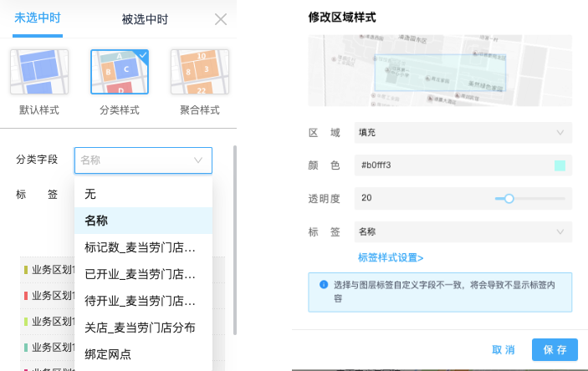Select the 默认样式 style thumbnail
This screenshot has height=371, width=588.
point(39,72)
